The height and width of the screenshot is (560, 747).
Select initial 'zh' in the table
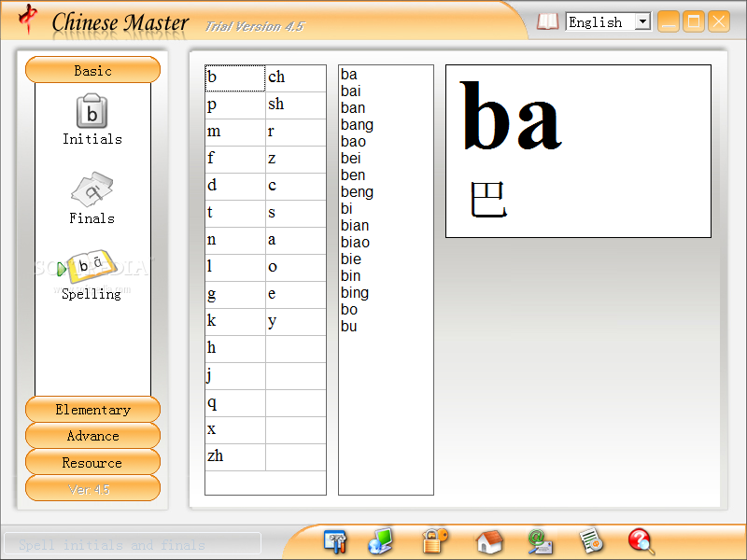pos(235,458)
